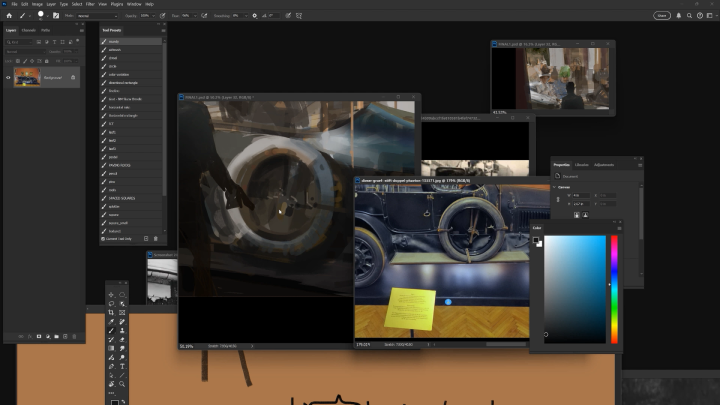Open the Opacity value dropdown
The width and height of the screenshot is (720, 405).
click(x=153, y=16)
